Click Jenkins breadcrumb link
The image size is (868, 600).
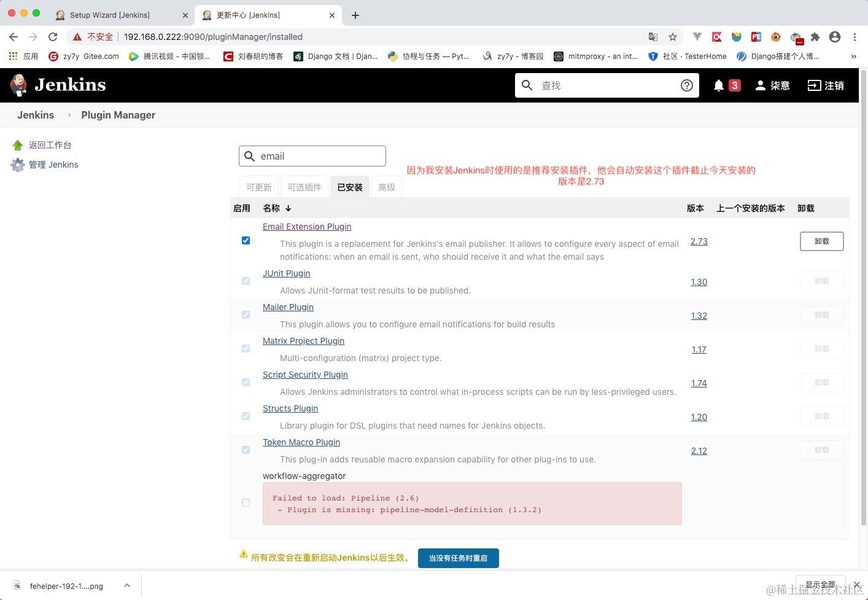coord(36,115)
